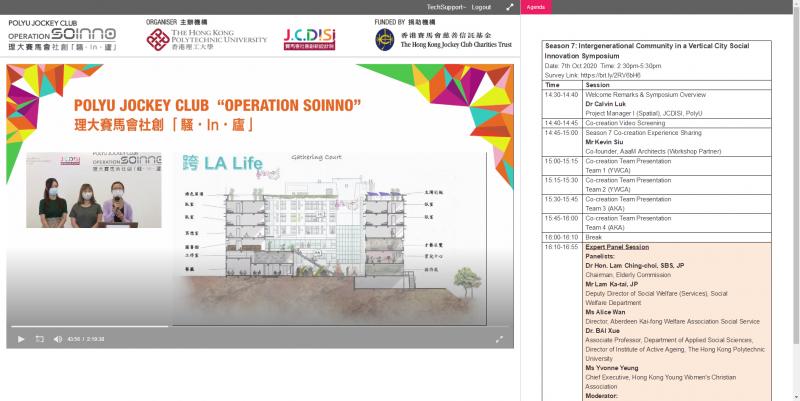Log out using the Logout link
Viewport: 800px width, 401px height.
tap(481, 7)
